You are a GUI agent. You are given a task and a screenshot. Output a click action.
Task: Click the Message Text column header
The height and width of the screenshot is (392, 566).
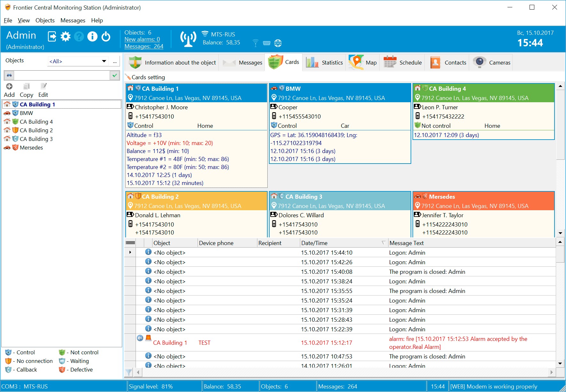pos(472,243)
